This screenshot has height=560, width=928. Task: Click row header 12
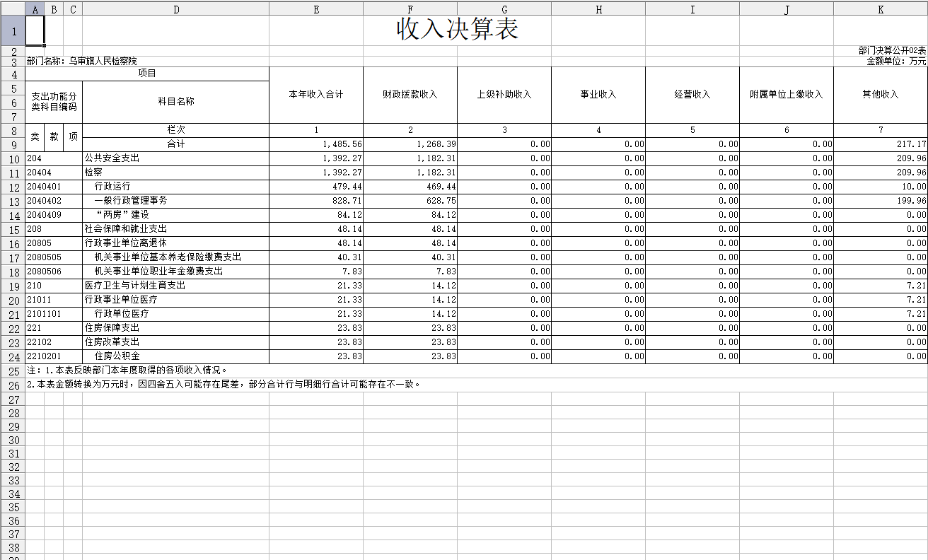[13, 187]
